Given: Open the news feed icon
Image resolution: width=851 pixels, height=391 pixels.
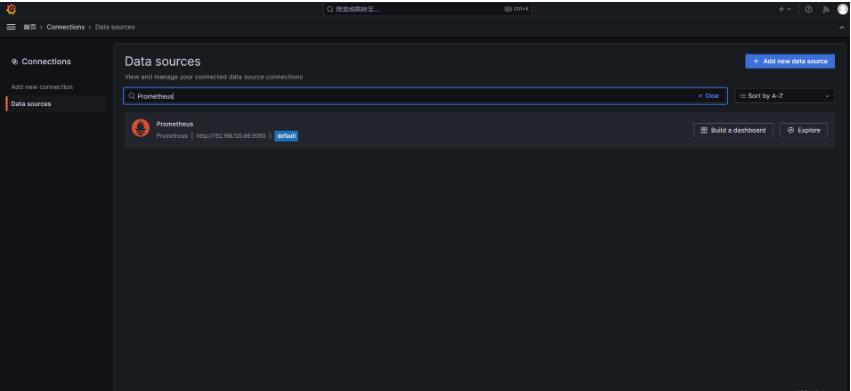Looking at the screenshot, I should click(x=826, y=9).
